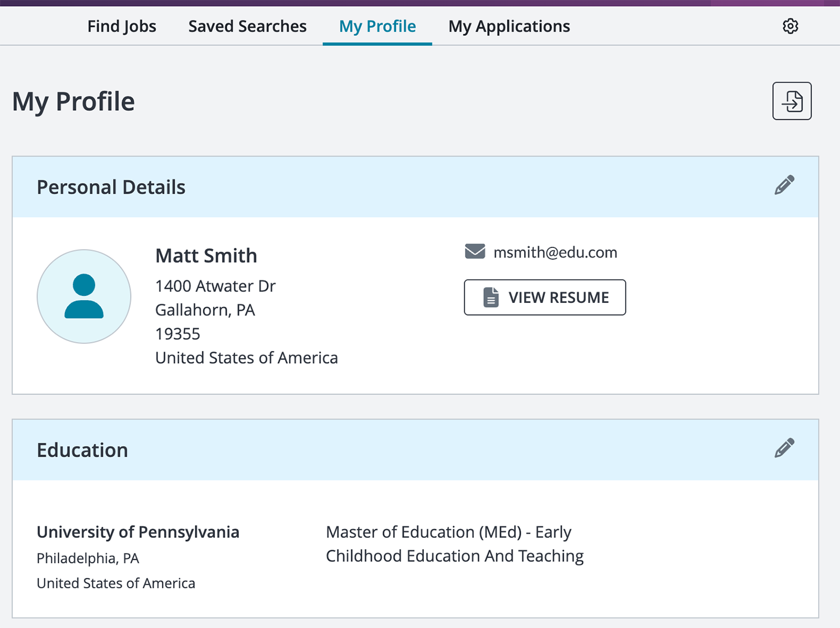Click the sign-out icon beside My Profile heading
840x628 pixels.
pos(792,101)
